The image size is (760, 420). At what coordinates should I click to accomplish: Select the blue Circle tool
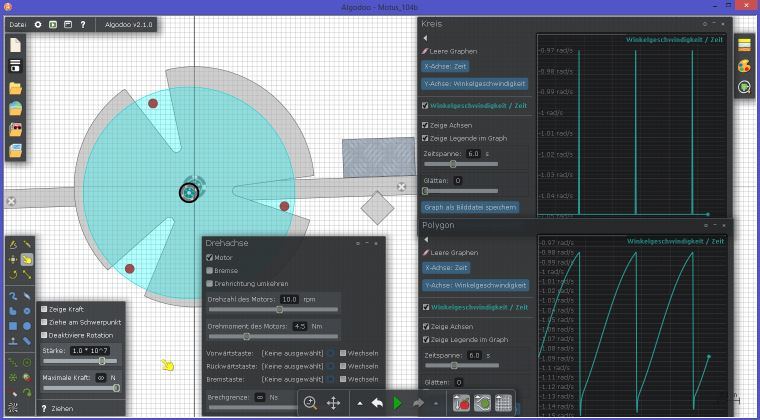tap(27, 326)
